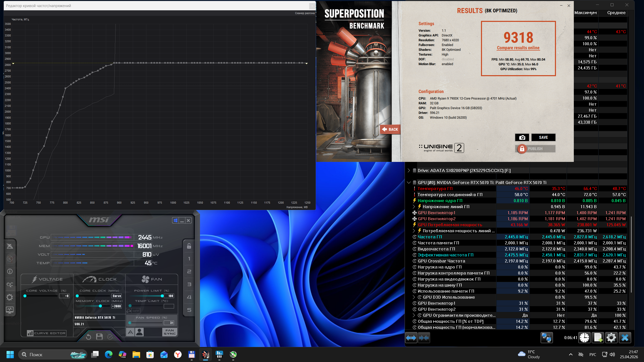
Task: Click the Afterburner information icon
Action: point(10,271)
